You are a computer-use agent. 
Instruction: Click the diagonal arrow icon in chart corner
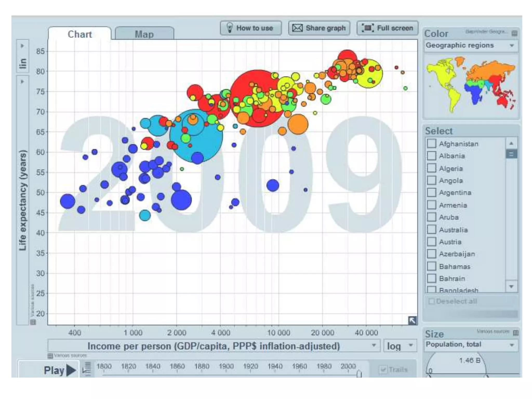click(x=412, y=320)
